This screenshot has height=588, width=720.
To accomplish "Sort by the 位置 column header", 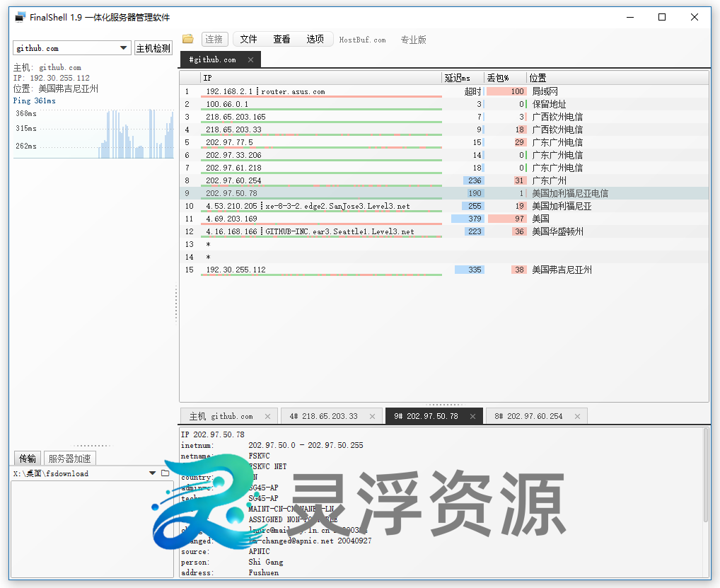I will (x=617, y=78).
